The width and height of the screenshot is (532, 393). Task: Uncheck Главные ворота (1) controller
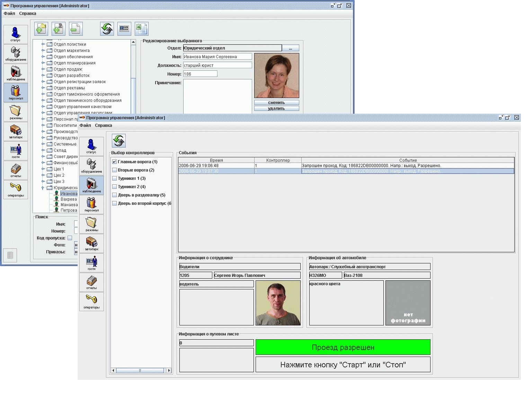pyautogui.click(x=115, y=162)
